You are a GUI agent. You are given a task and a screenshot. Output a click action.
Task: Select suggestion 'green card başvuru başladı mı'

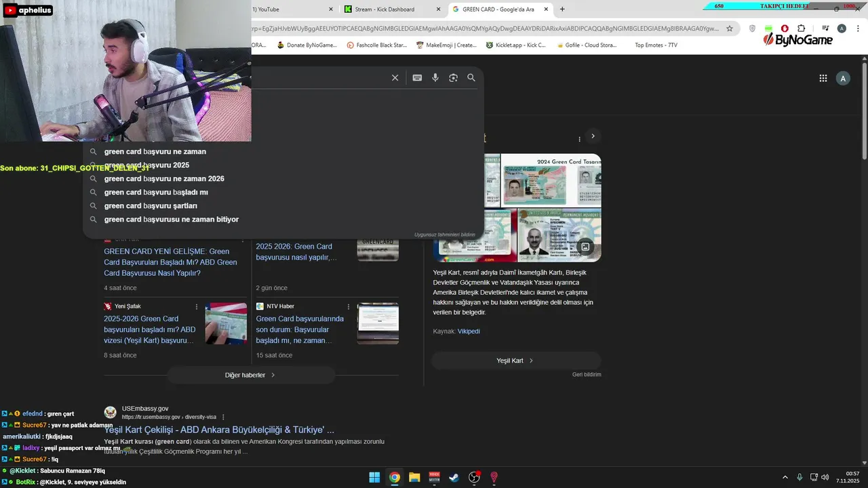coord(283,192)
